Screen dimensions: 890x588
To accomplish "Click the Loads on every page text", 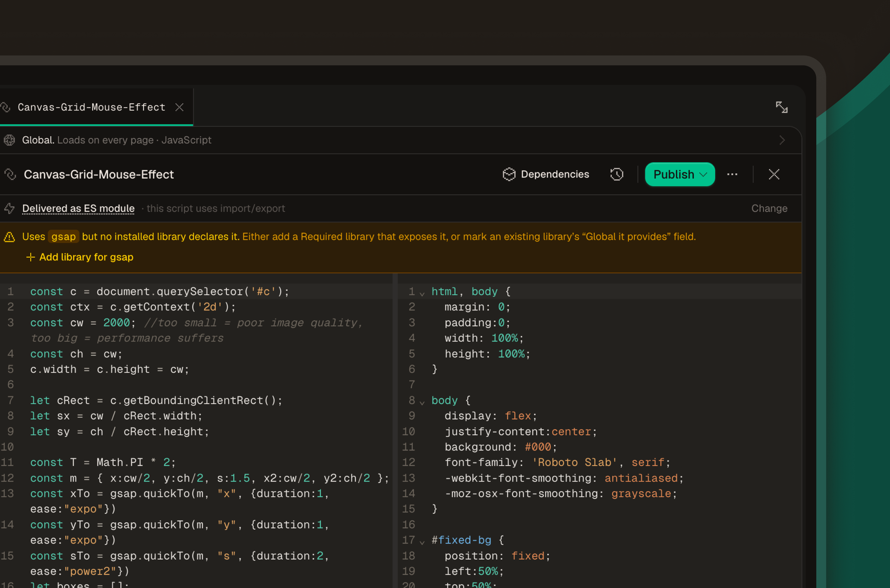I will (105, 140).
